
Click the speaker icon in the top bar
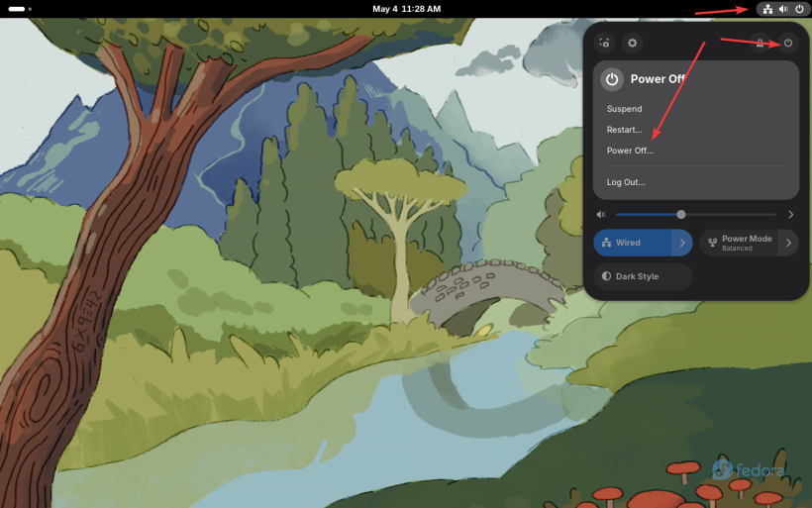coord(783,9)
